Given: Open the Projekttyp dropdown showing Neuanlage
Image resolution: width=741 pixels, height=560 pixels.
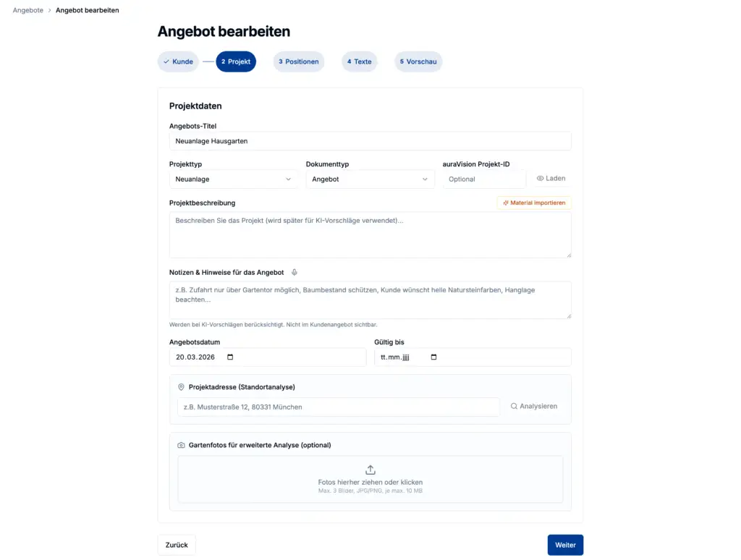Looking at the screenshot, I should pos(233,179).
